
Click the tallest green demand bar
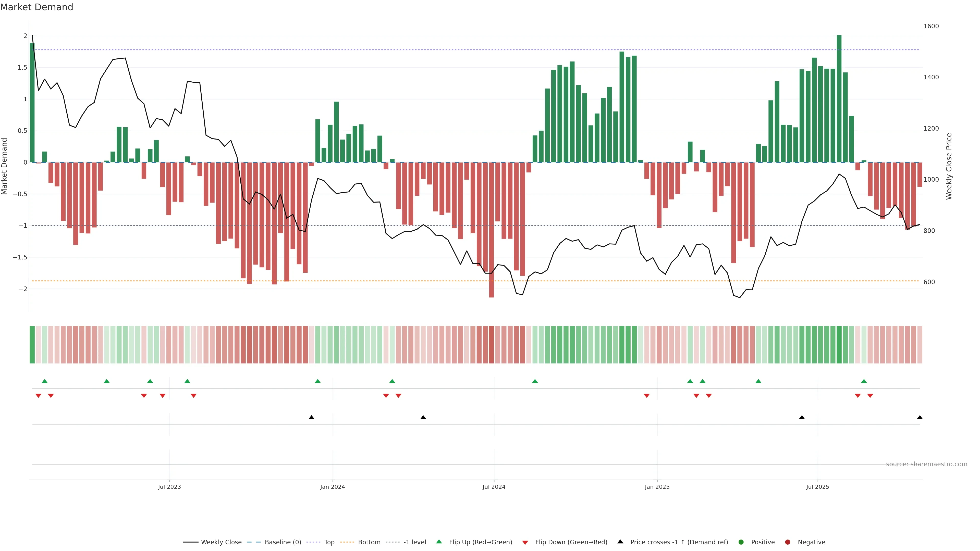[x=839, y=99]
